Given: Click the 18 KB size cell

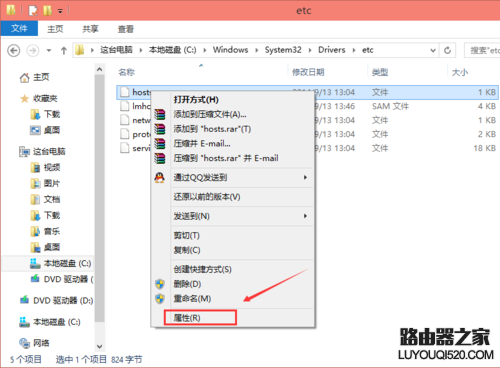Looking at the screenshot, I should [x=485, y=148].
